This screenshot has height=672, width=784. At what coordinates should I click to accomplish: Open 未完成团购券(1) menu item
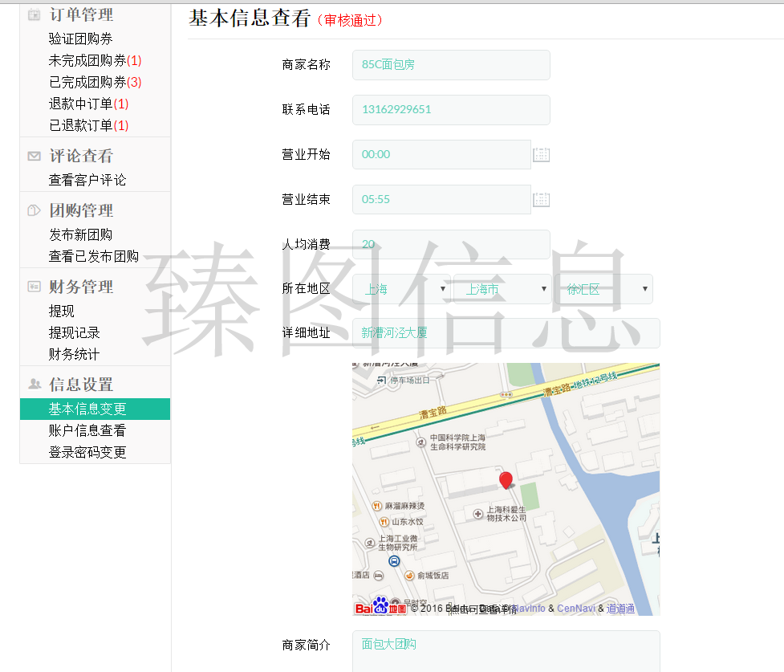[x=95, y=60]
